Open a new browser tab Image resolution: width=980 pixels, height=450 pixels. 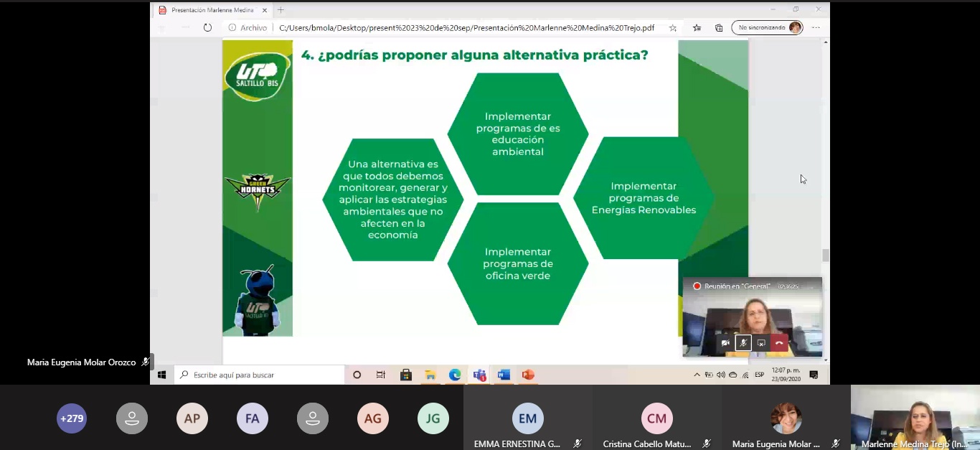click(281, 10)
